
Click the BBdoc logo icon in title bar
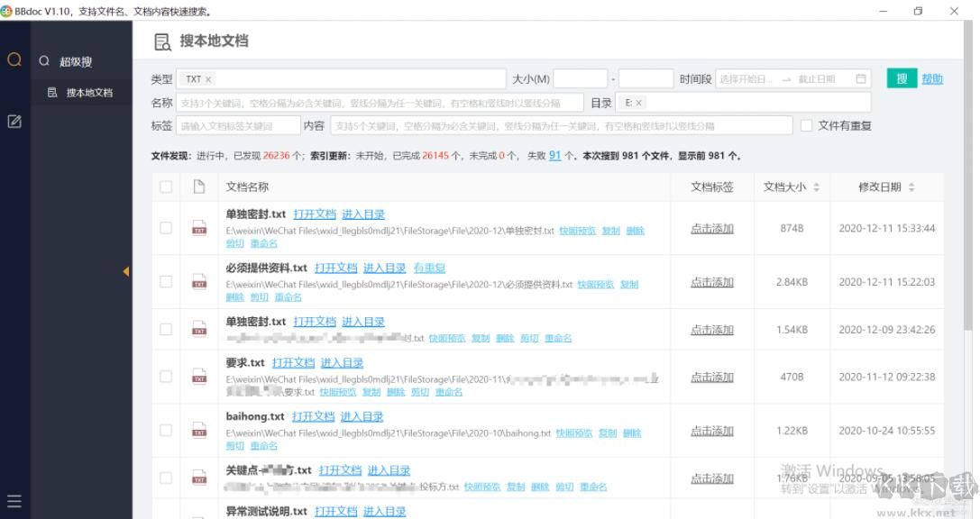point(7,11)
